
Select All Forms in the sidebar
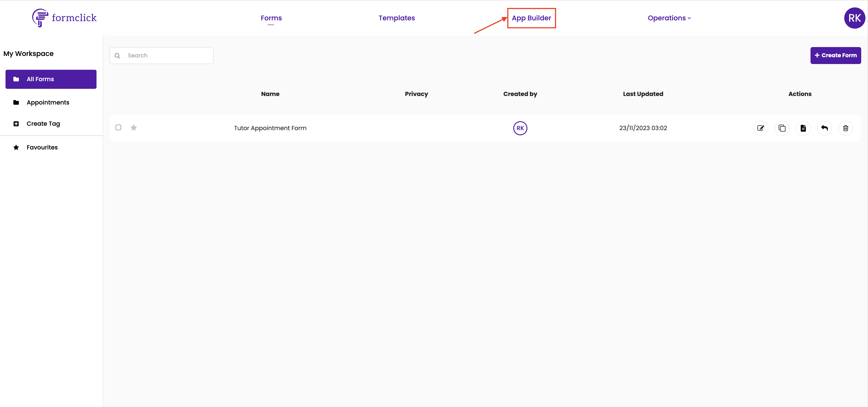(x=51, y=79)
